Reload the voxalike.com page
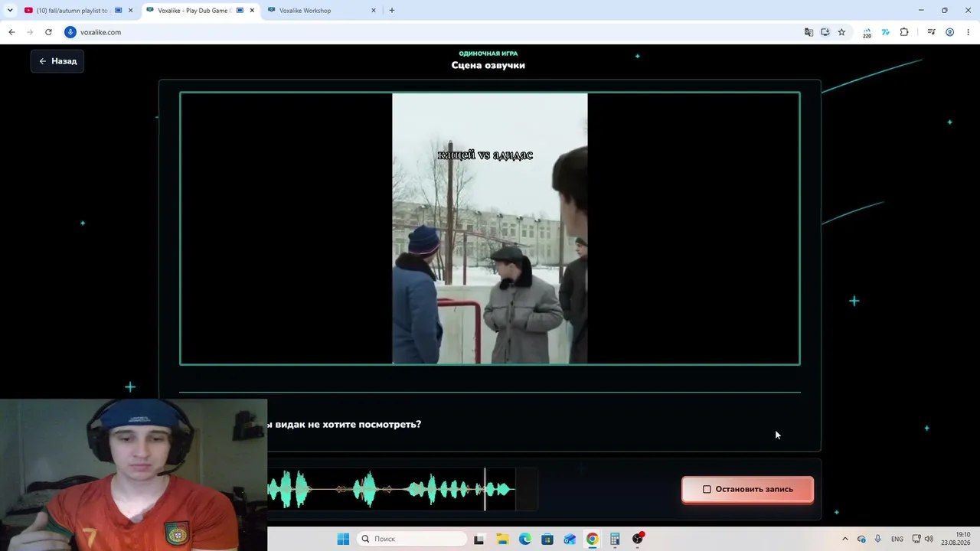Screen dimensions: 980x551 [x=48, y=32]
